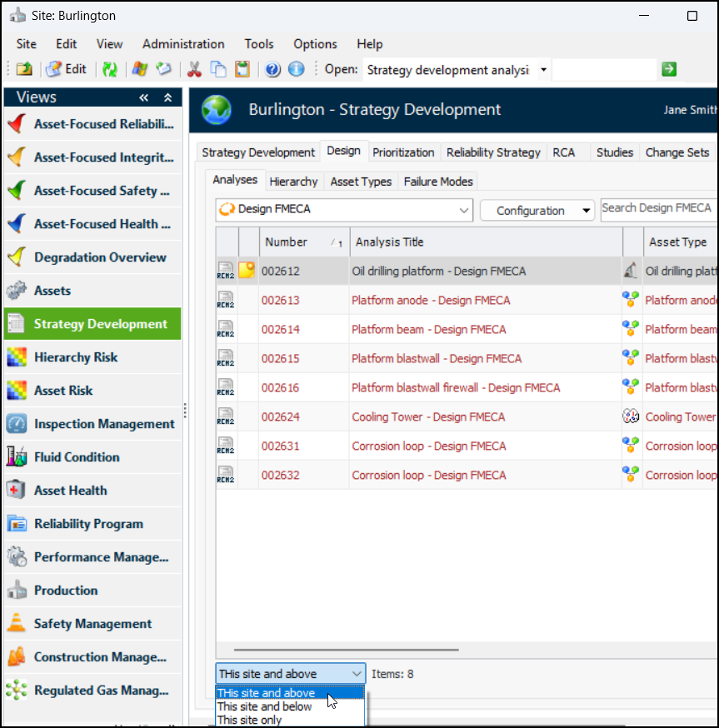719x728 pixels.
Task: Click the green Refresh arrows icon
Action: 110,70
